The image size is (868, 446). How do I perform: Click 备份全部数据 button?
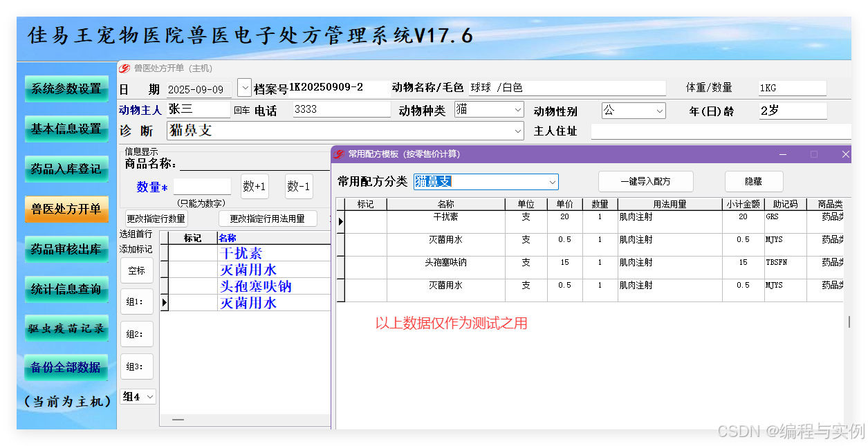(x=66, y=367)
